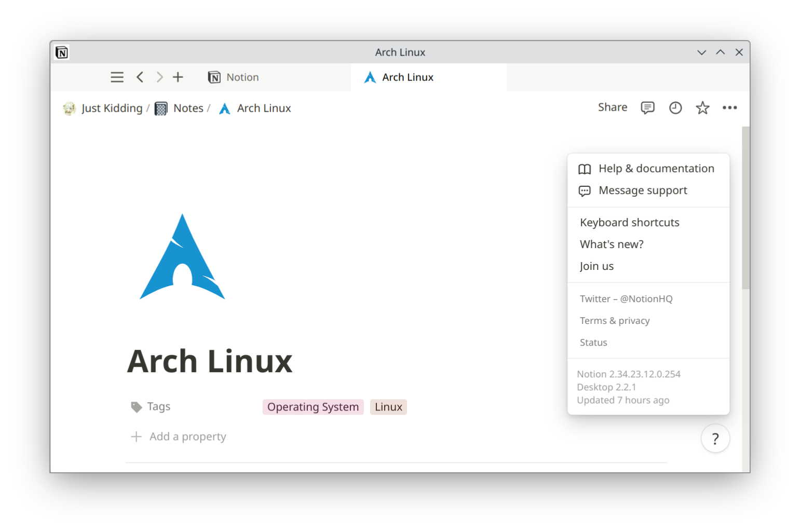The image size is (800, 532).
Task: Click the Operating System tag
Action: 313,407
